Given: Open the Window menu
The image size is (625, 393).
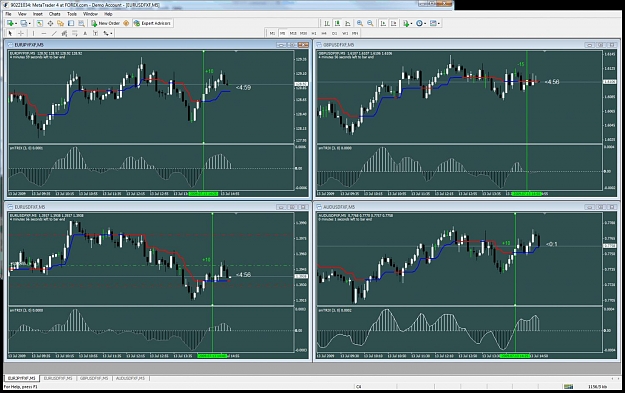Looking at the screenshot, I should click(x=90, y=14).
